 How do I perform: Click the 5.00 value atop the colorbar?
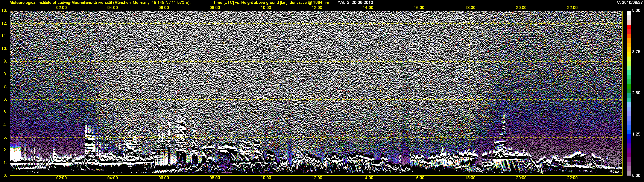pyautogui.click(x=636, y=10)
